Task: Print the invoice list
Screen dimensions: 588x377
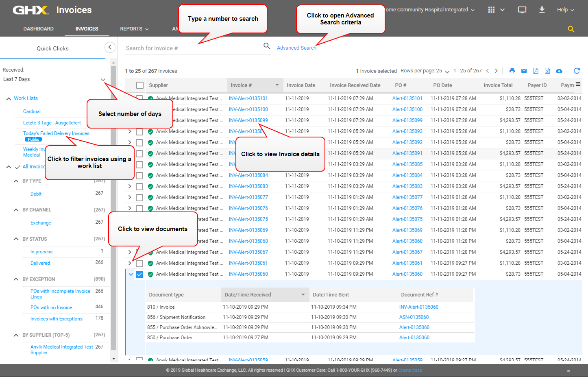Action: click(x=512, y=71)
